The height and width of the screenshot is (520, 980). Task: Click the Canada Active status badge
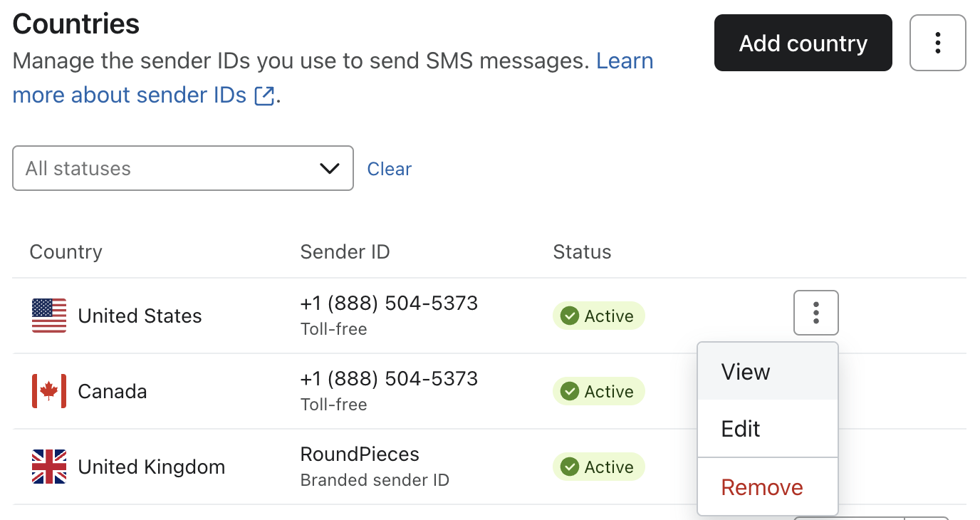coord(598,391)
